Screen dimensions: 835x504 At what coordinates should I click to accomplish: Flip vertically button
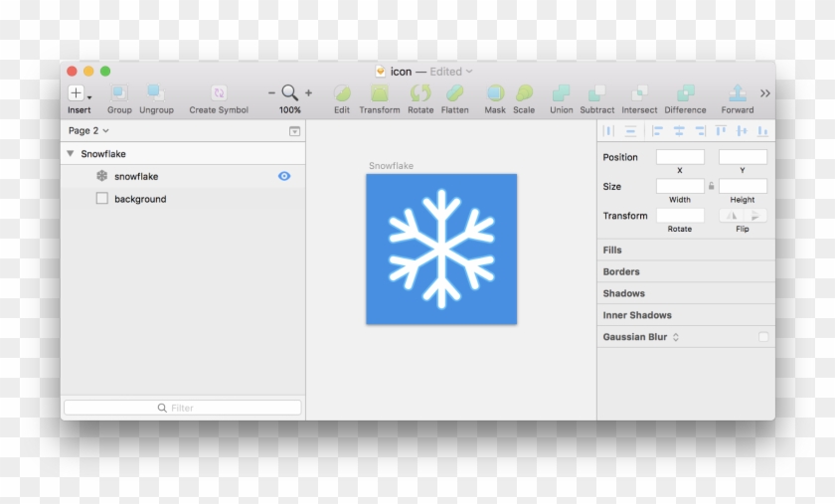click(x=755, y=216)
